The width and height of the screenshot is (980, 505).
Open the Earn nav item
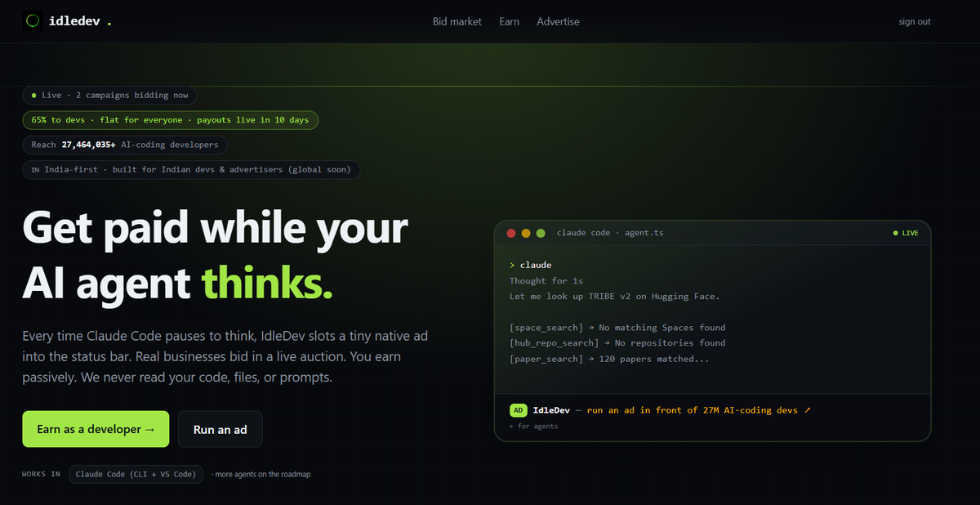(510, 21)
